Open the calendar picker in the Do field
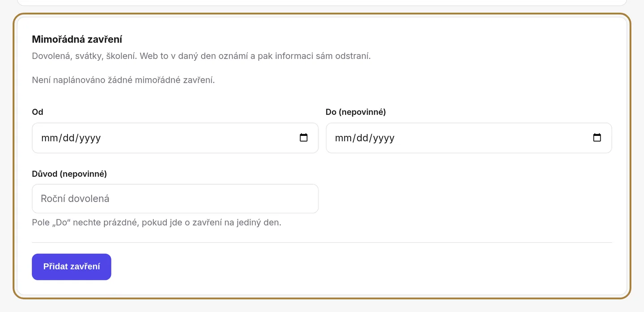Viewport: 644px width, 312px height. pos(597,138)
